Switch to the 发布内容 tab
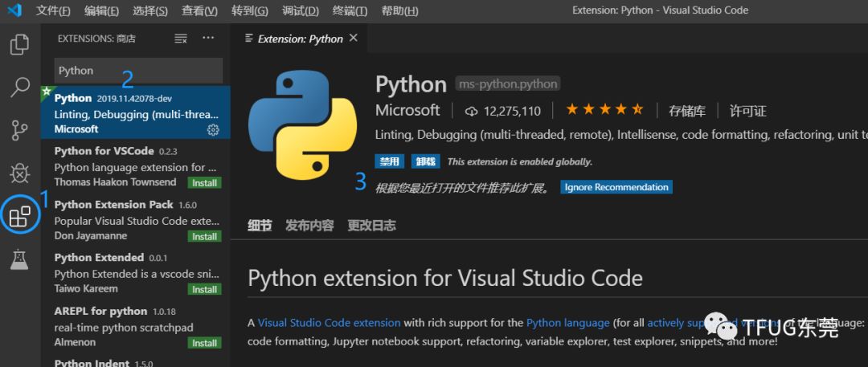Image resolution: width=868 pixels, height=367 pixels. point(309,226)
